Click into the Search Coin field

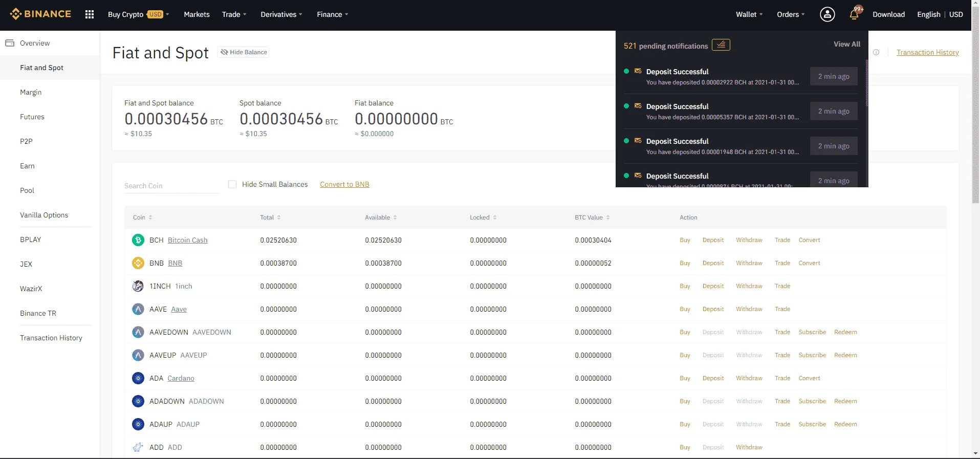(x=171, y=186)
